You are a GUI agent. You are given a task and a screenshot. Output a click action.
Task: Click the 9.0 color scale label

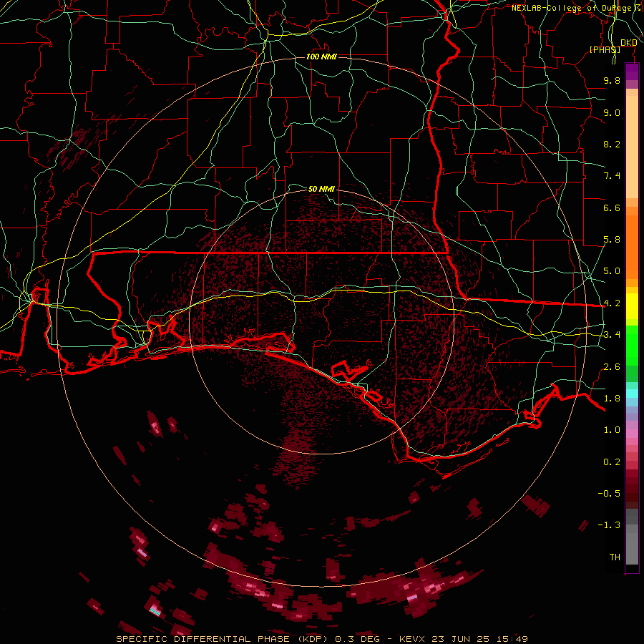coord(612,112)
